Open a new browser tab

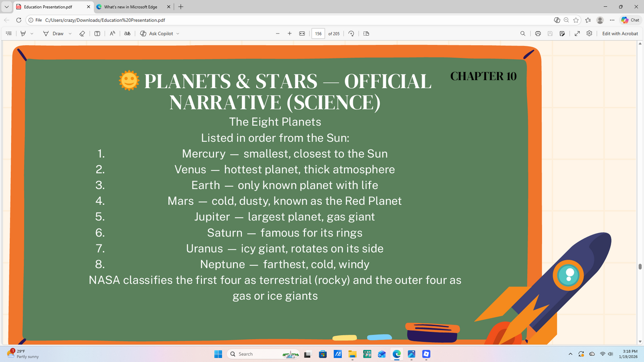pos(180,7)
